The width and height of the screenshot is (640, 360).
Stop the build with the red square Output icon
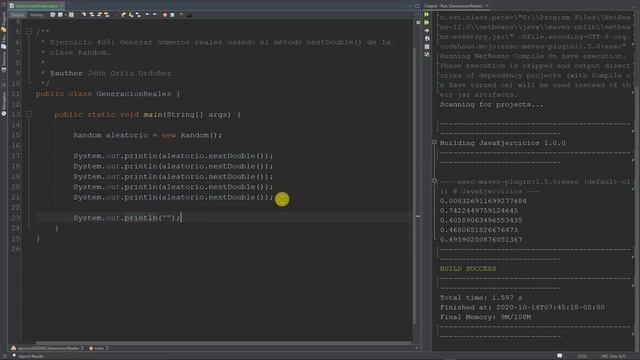click(427, 47)
